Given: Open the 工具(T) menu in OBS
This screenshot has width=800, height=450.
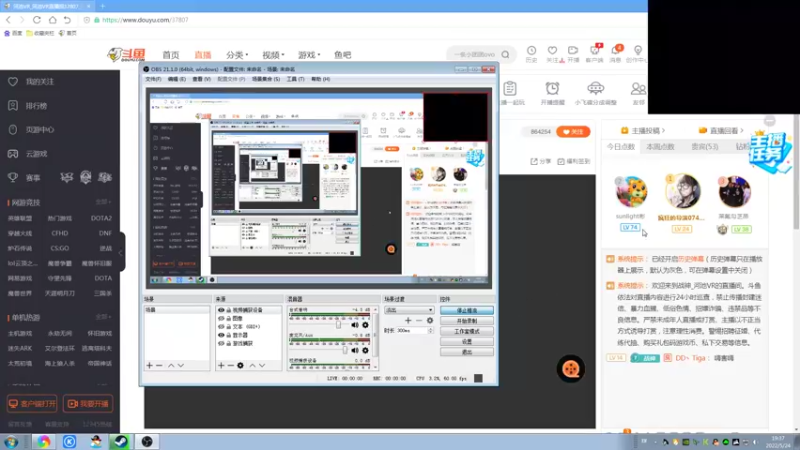Looking at the screenshot, I should coord(295,79).
